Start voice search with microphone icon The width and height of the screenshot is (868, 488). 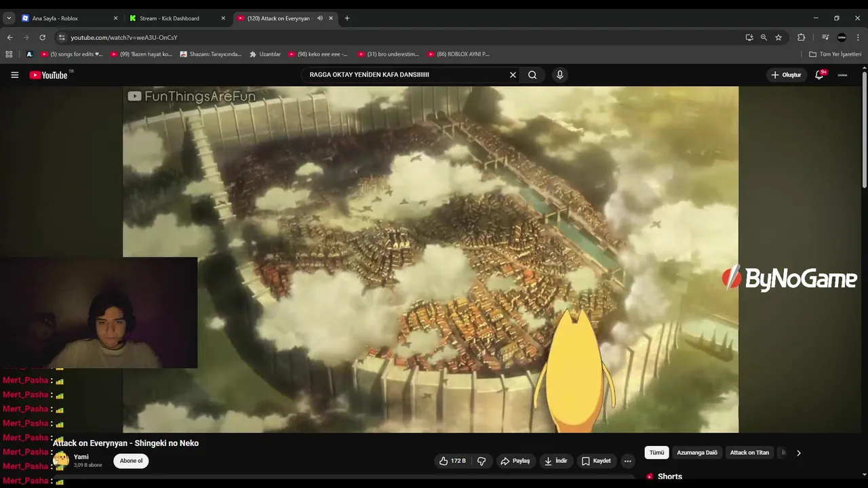(x=559, y=75)
